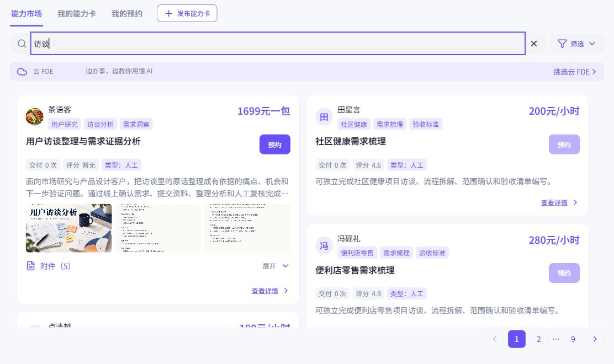
Task: Expand attachments with 展开
Action: pyautogui.click(x=276, y=266)
